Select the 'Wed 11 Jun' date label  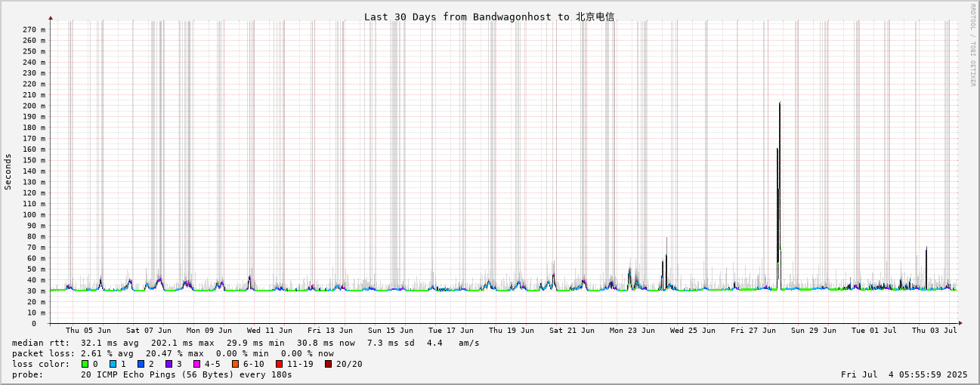click(270, 330)
